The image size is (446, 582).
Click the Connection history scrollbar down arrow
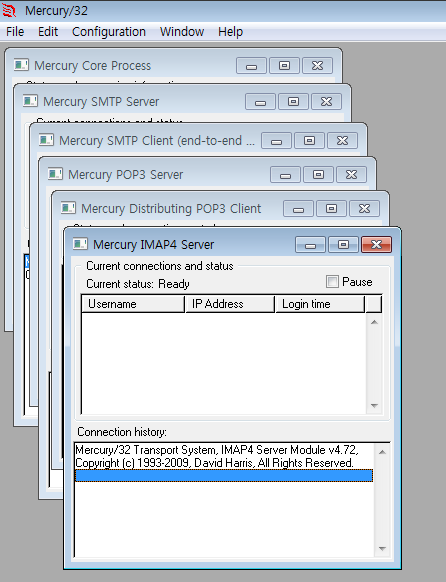point(382,548)
